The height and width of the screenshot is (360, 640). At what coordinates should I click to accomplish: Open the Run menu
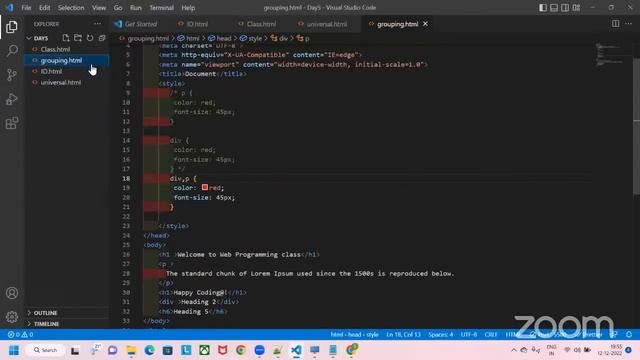(x=136, y=8)
